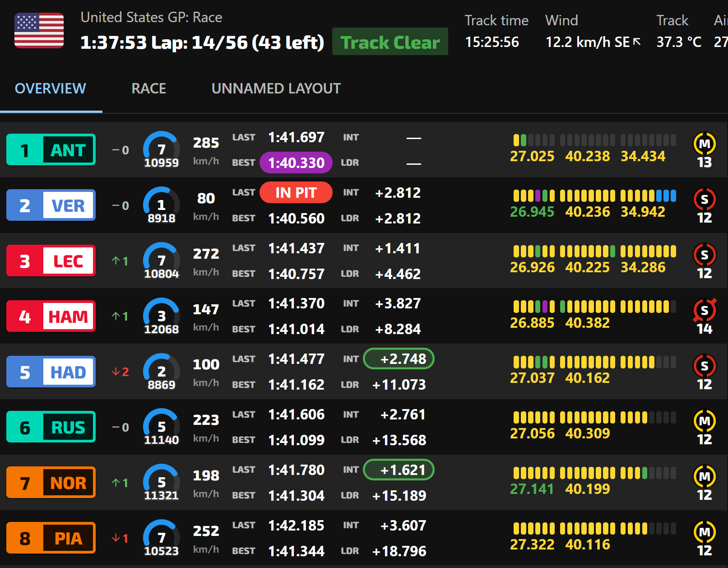The width and height of the screenshot is (728, 568).
Task: Click LEC's gear and RPM gauge
Action: click(161, 261)
